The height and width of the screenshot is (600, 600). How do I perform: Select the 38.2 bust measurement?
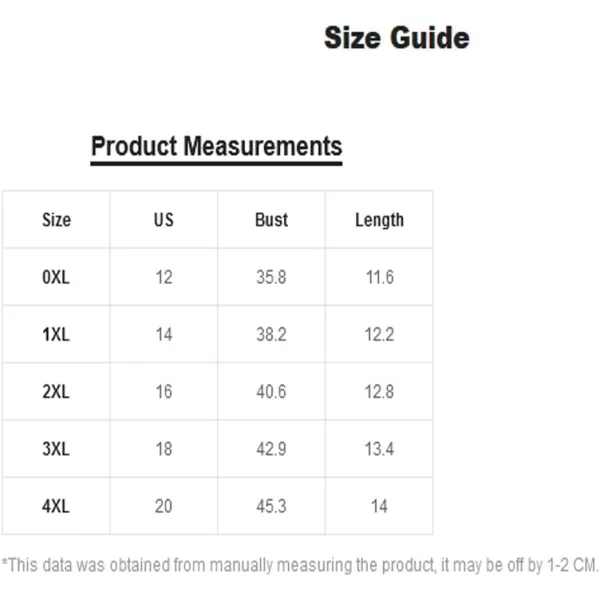click(271, 335)
